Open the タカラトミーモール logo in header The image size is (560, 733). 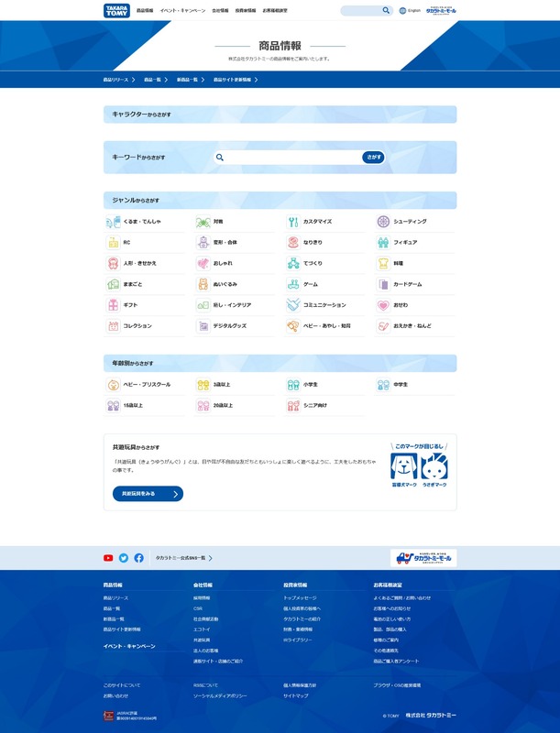(x=441, y=10)
